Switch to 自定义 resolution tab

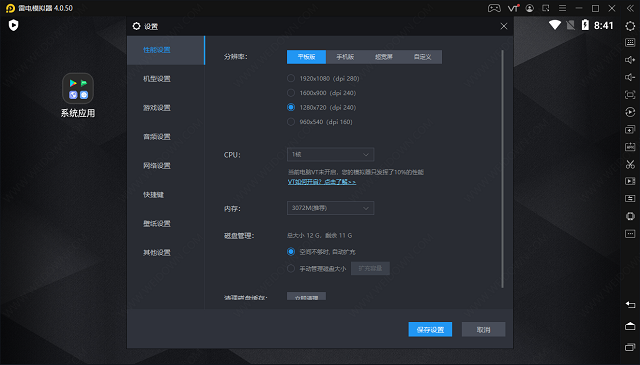(x=422, y=57)
